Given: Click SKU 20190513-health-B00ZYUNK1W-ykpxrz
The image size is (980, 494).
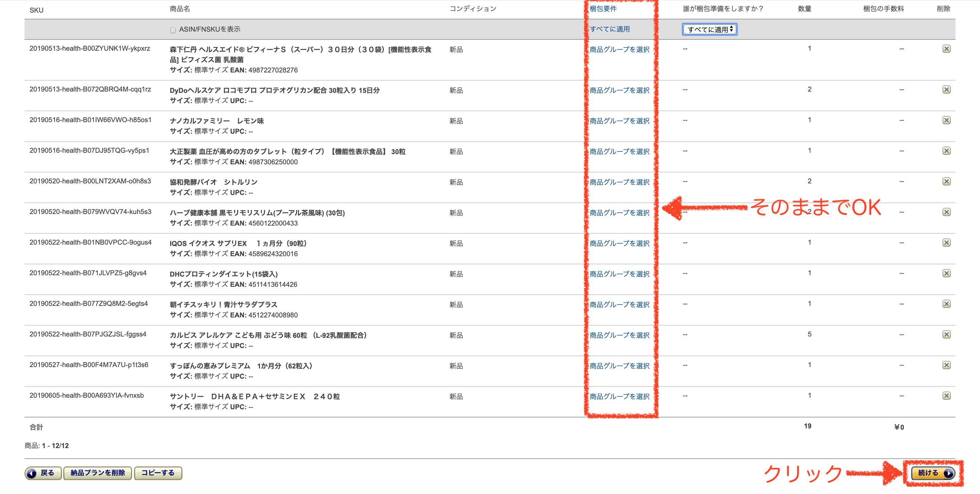Looking at the screenshot, I should point(90,48).
